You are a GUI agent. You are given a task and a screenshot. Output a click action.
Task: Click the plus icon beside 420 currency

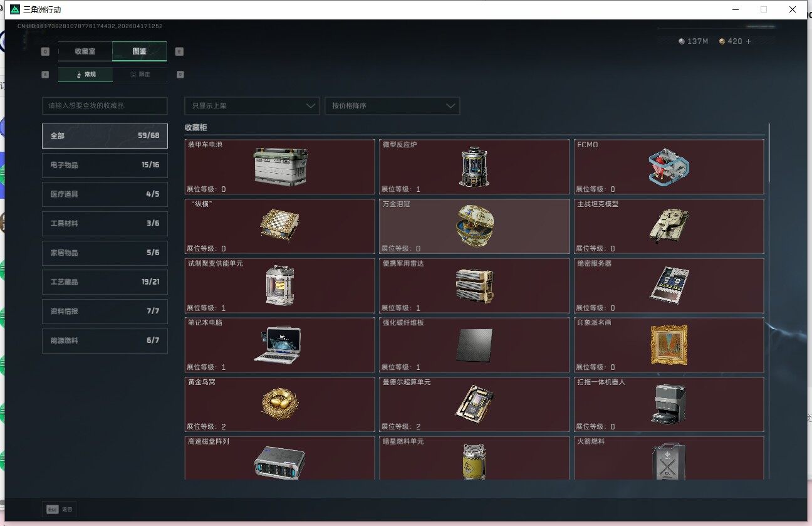(748, 41)
